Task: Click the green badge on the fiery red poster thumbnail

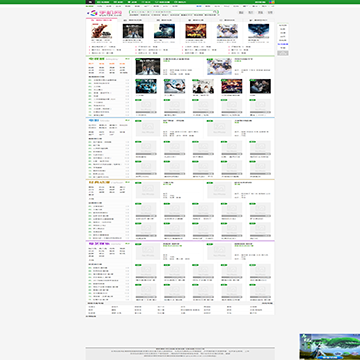Action: click(224, 80)
